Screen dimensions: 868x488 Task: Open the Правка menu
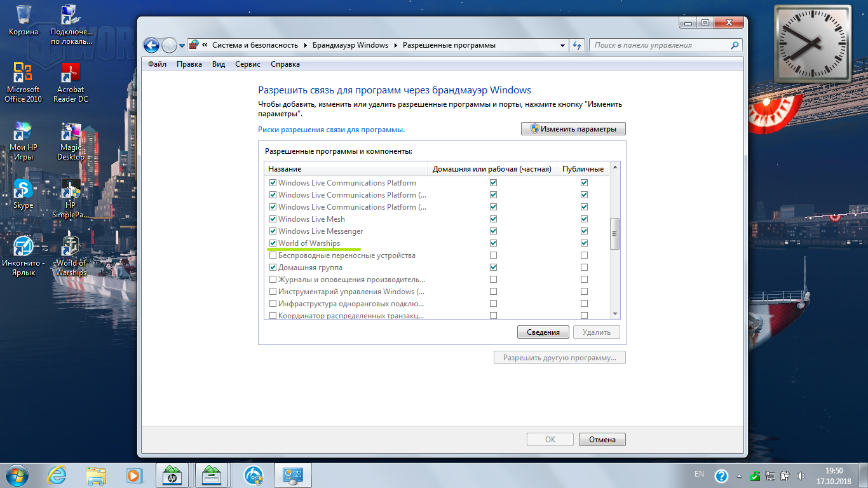[189, 64]
